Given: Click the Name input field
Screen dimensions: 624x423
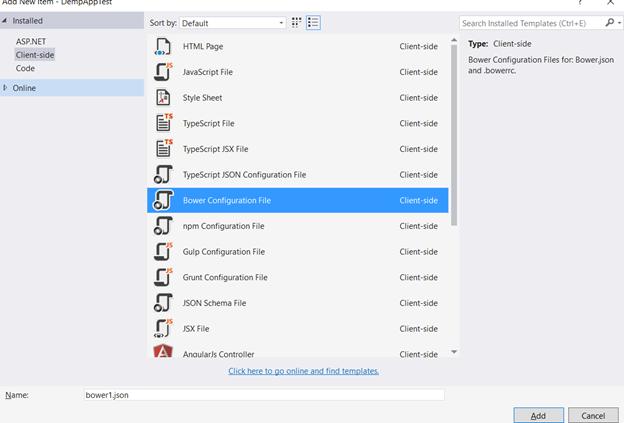Looking at the screenshot, I should click(x=264, y=395).
